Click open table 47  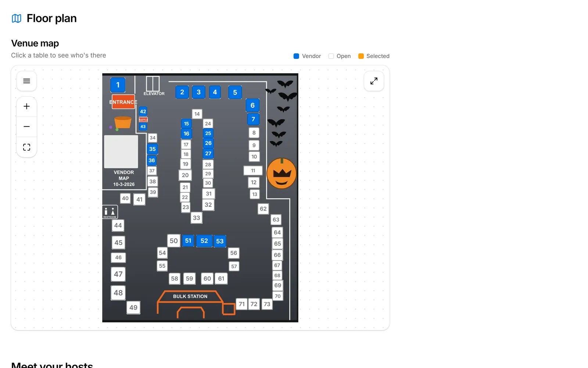118,274
